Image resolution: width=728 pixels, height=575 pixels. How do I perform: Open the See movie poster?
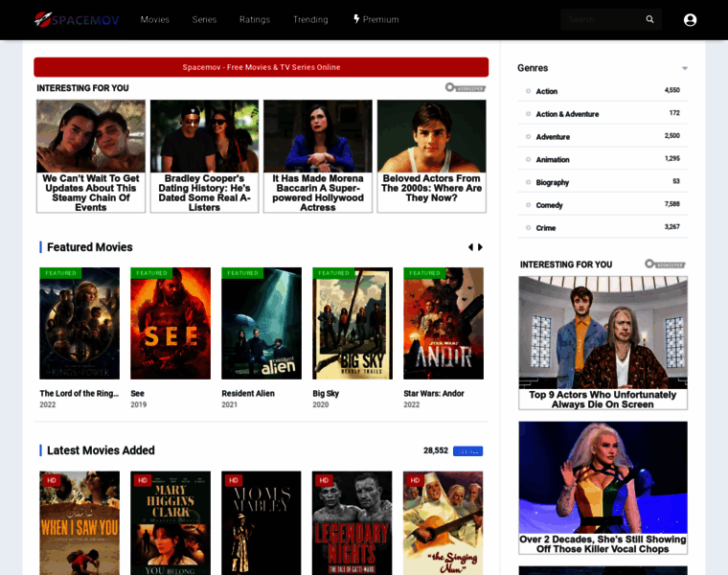pos(171,323)
